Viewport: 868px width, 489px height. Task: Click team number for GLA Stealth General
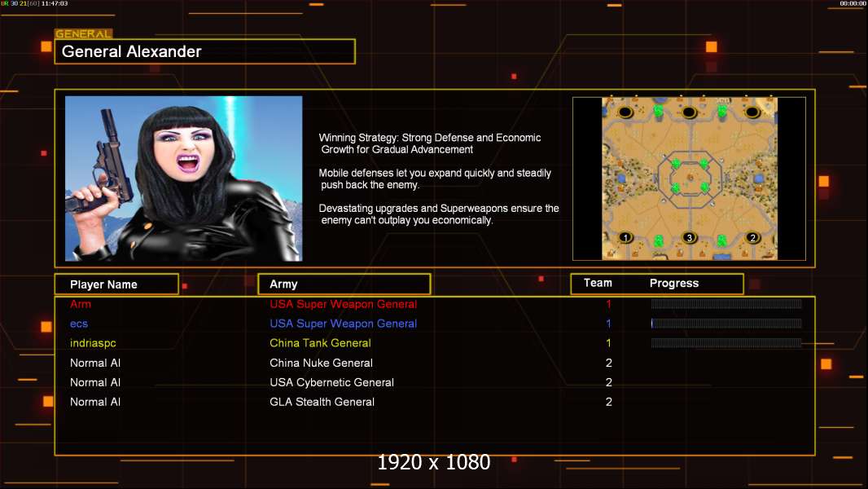(609, 402)
